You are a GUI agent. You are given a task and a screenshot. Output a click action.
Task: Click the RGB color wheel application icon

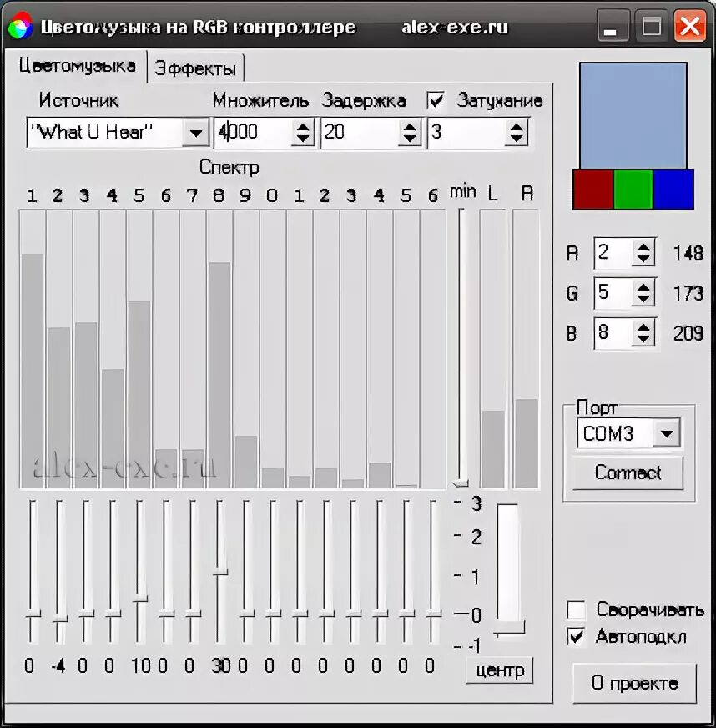tap(20, 27)
